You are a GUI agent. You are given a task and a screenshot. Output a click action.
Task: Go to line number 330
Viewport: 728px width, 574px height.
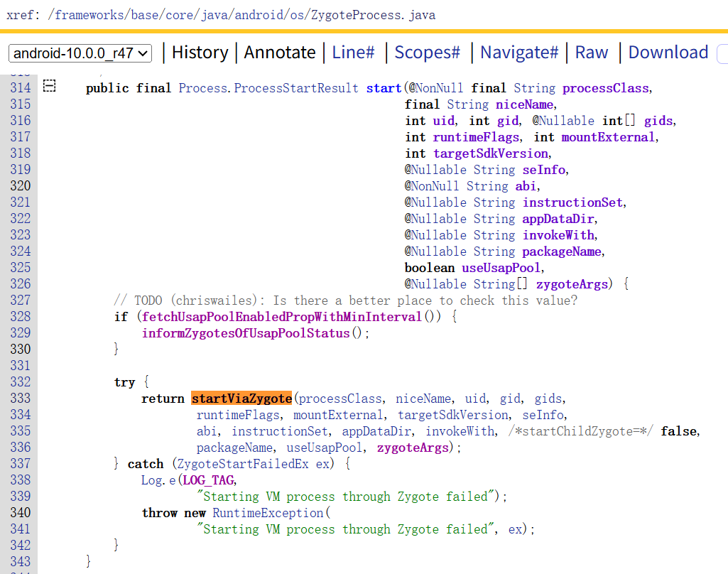click(21, 350)
